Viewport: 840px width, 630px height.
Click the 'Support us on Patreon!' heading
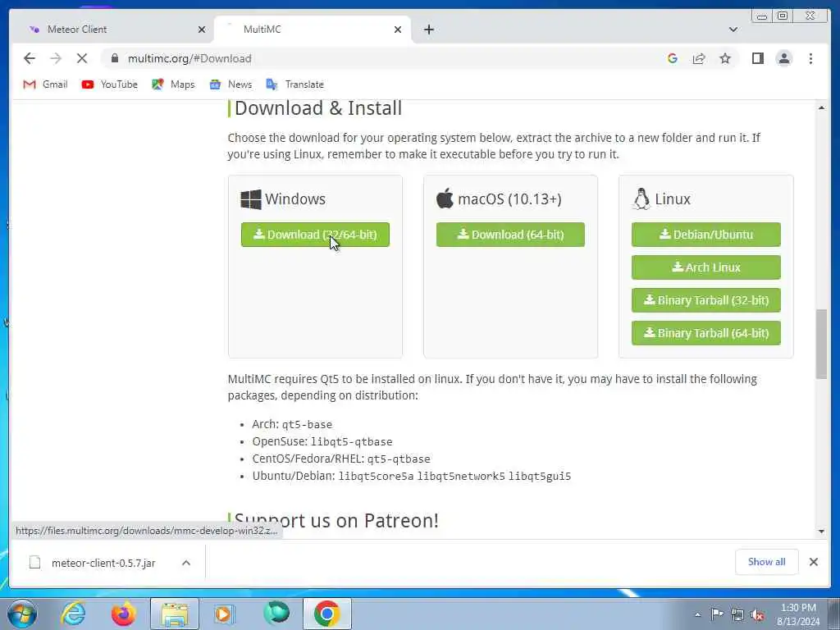[x=336, y=521]
